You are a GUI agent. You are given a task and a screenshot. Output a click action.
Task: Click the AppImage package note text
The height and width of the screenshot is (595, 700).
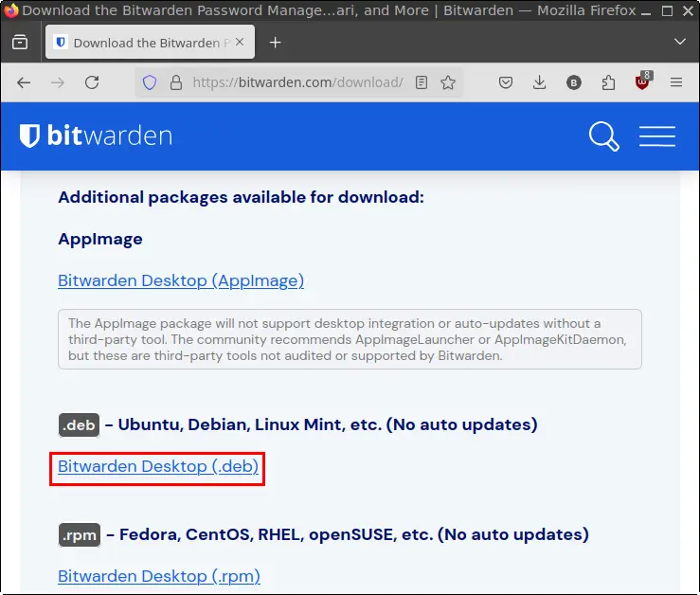tap(350, 339)
